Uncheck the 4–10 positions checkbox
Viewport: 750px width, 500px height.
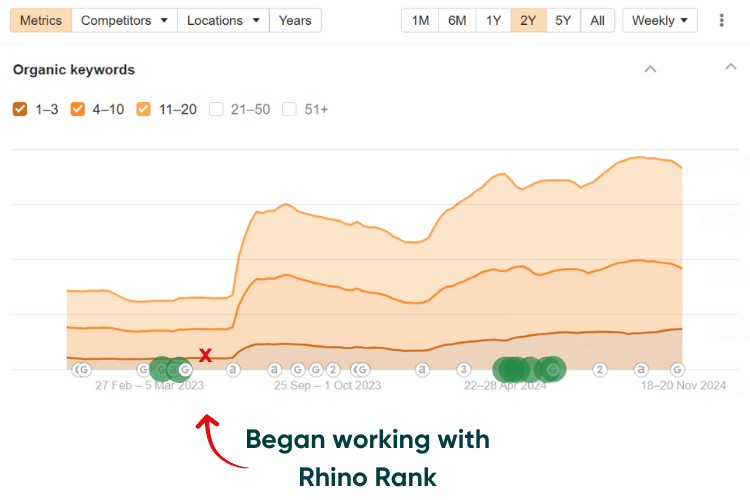77,109
